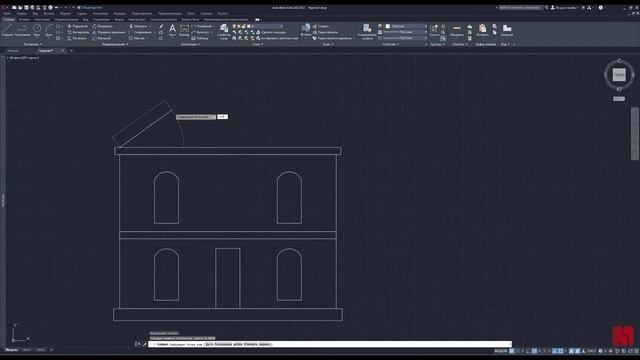Open the Рисование menu in menu bar
This screenshot has height=360, width=640.
point(100,13)
